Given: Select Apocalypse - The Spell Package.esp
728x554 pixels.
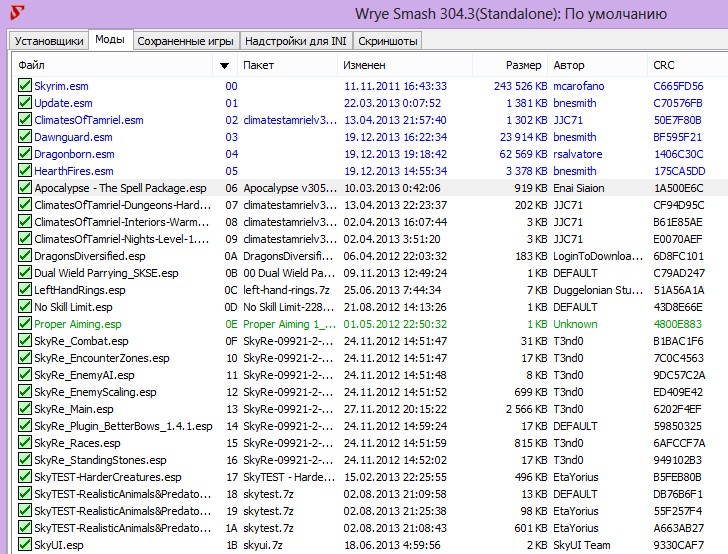Looking at the screenshot, I should [120, 188].
